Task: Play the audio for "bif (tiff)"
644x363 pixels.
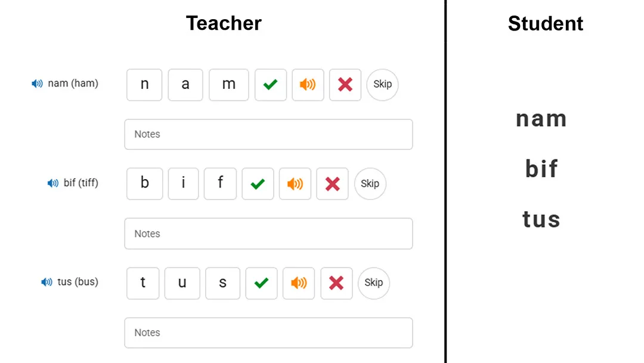Action: pos(51,183)
